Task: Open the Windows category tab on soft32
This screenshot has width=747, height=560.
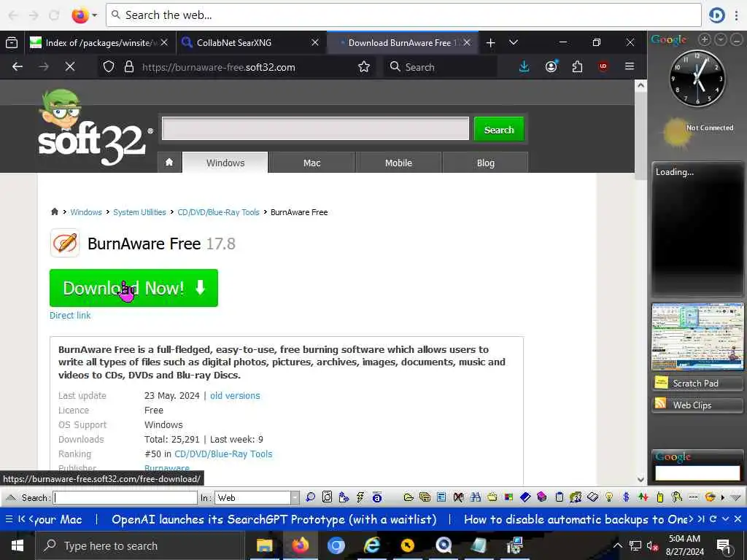Action: pos(225,163)
